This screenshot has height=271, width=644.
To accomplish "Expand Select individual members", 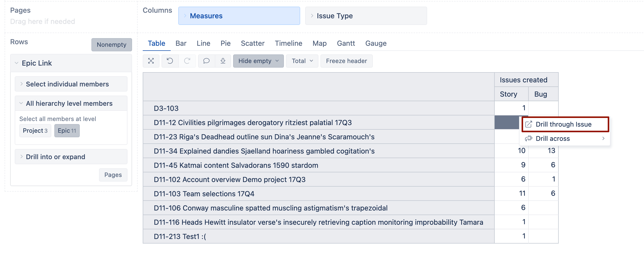I will coord(67,84).
